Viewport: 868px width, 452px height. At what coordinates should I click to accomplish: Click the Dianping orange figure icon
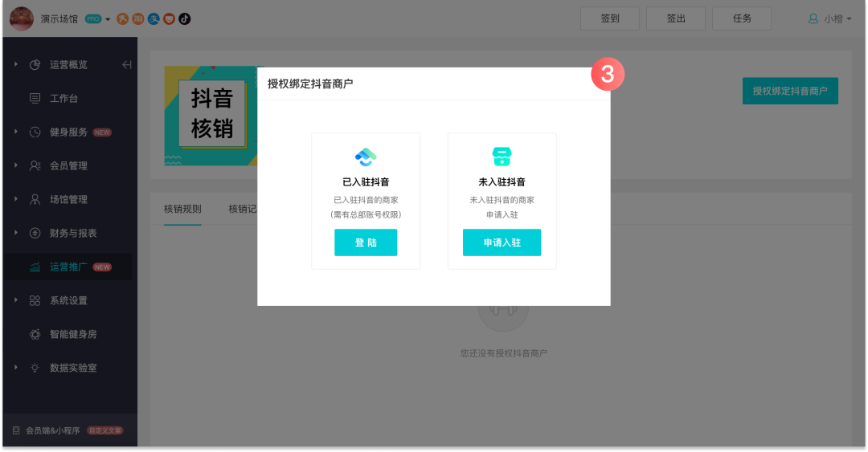122,18
